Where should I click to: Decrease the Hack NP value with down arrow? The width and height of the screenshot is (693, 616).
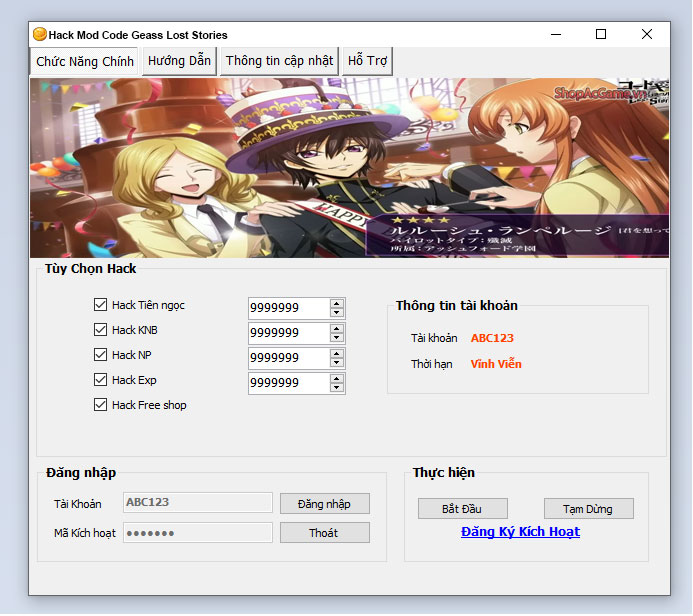coord(337,363)
